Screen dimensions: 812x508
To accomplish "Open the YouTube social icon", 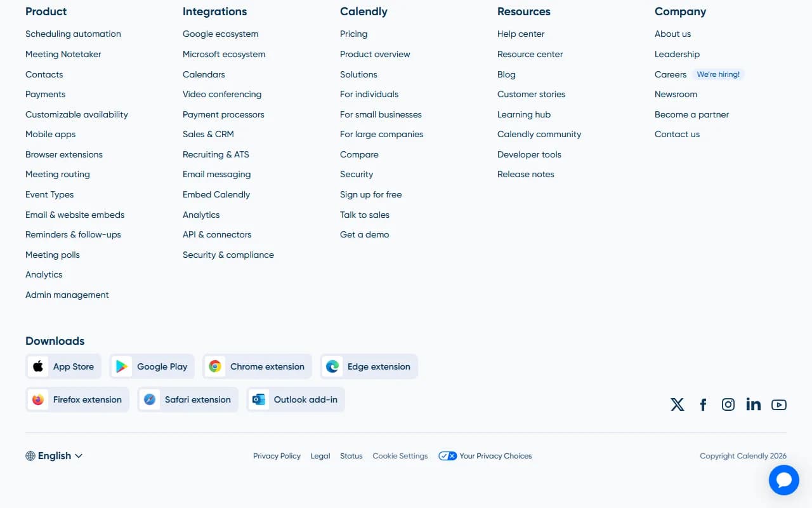I will coord(779,404).
